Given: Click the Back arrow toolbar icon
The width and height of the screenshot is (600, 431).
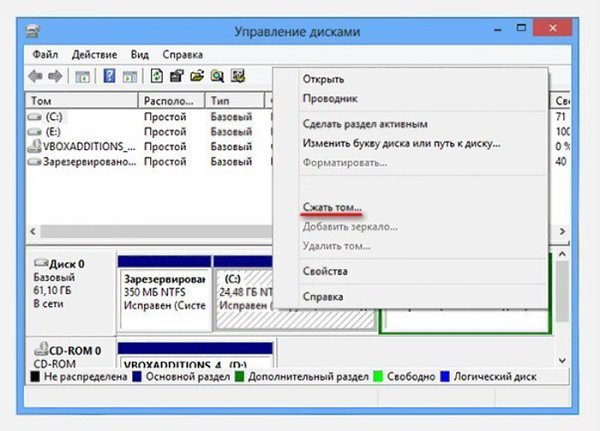Looking at the screenshot, I should (36, 76).
